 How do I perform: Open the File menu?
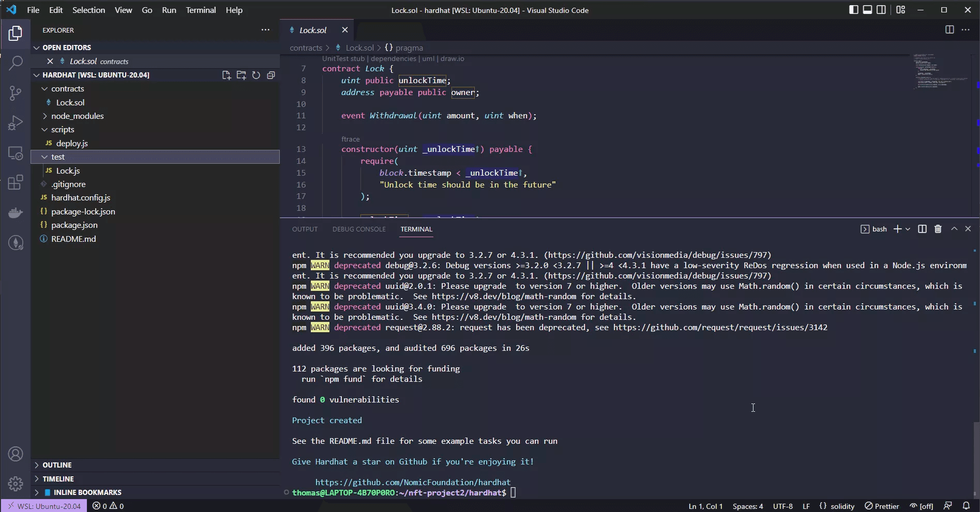[33, 10]
